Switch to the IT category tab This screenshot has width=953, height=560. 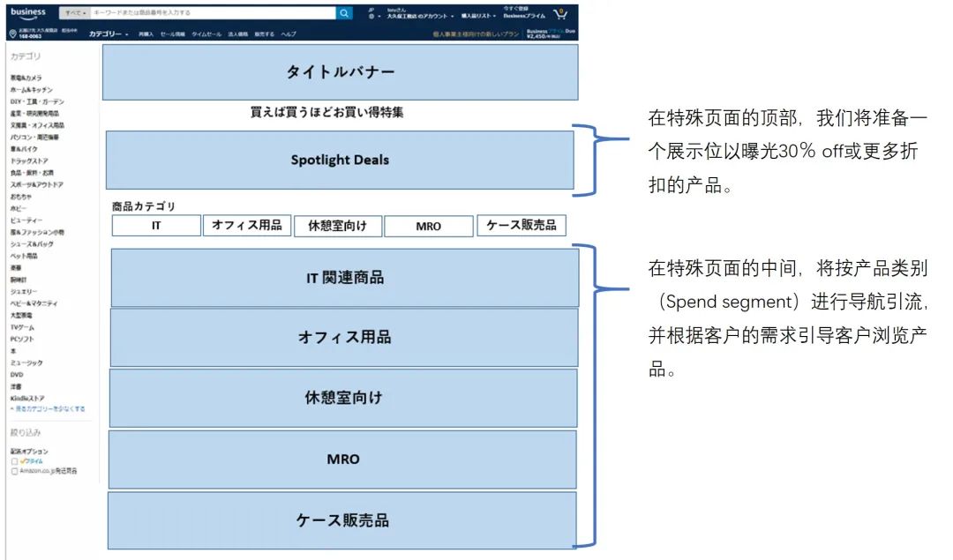click(x=157, y=226)
